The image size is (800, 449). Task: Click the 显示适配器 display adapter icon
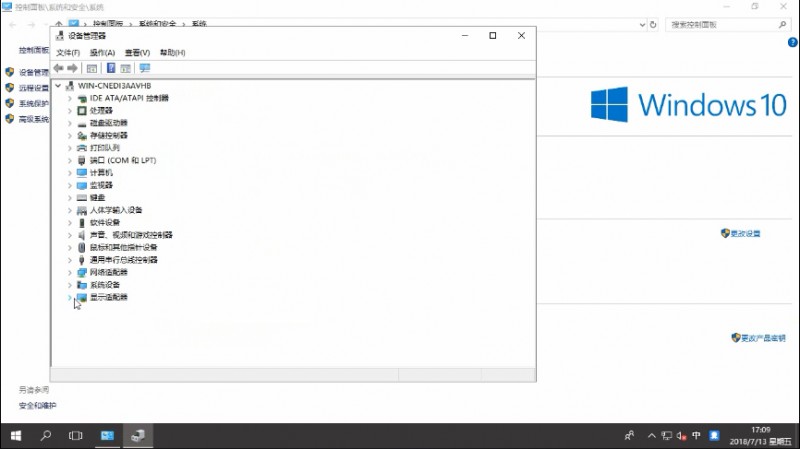pos(82,297)
